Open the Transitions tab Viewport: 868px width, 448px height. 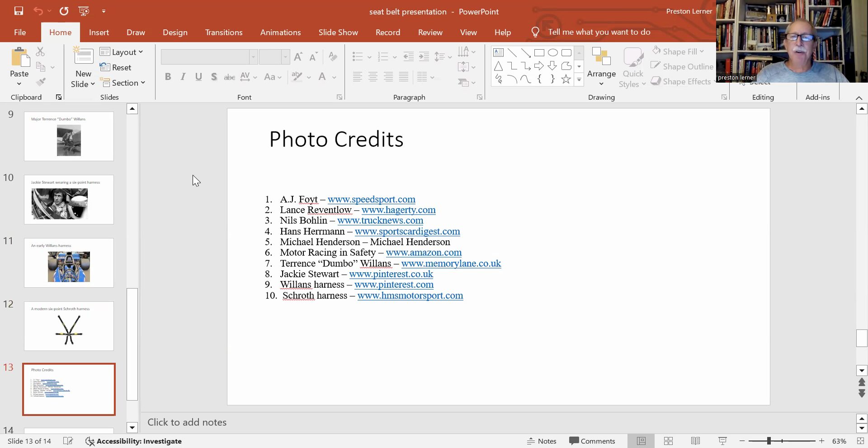pyautogui.click(x=223, y=33)
